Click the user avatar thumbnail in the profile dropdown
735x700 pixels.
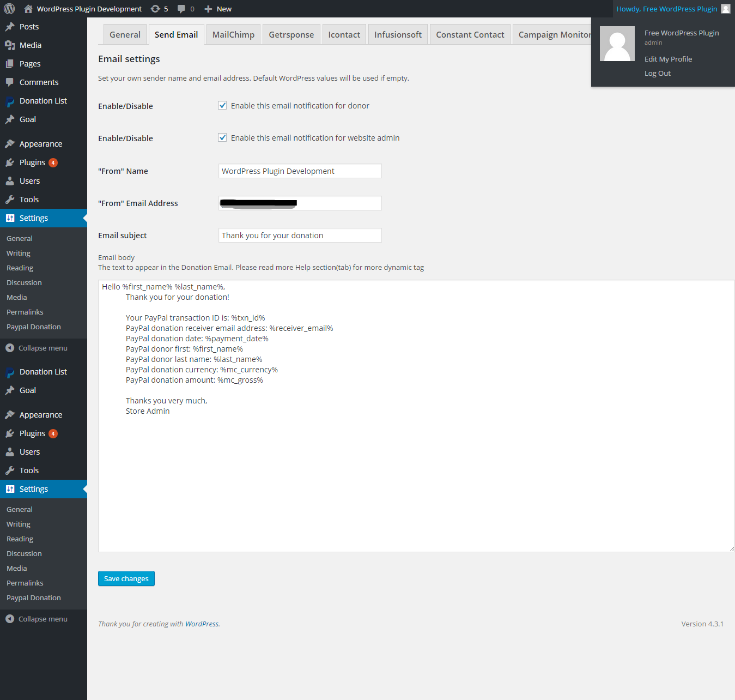tap(617, 44)
